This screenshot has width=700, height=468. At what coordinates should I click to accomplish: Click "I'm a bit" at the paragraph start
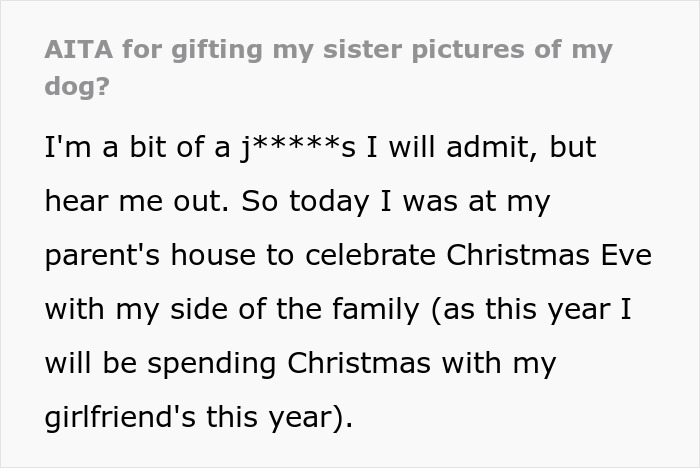tap(96, 148)
